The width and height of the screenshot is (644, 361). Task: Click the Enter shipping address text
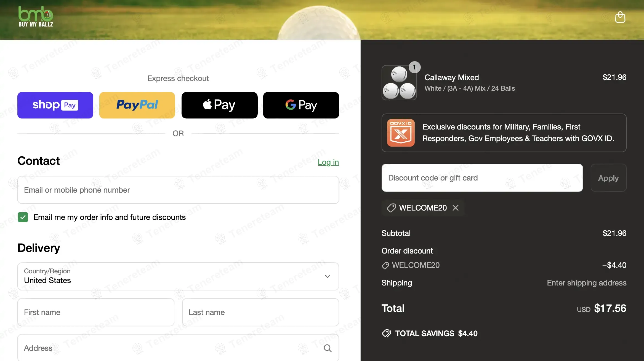587,283
